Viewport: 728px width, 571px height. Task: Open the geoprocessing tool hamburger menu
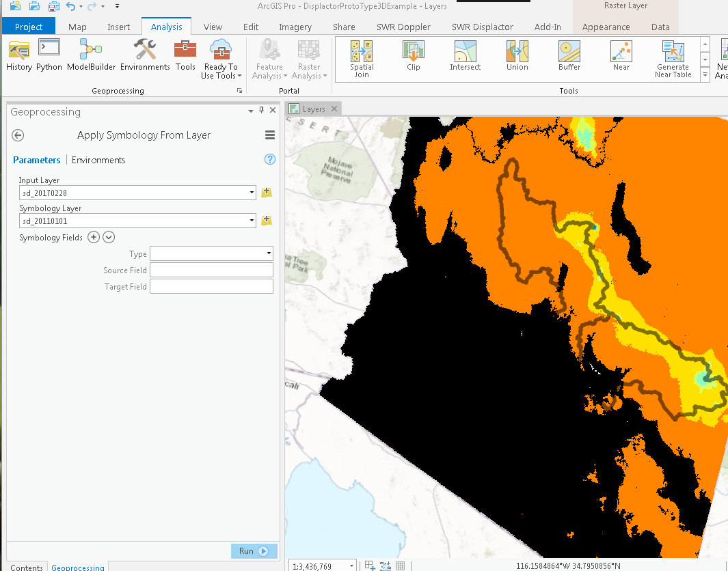coord(270,135)
